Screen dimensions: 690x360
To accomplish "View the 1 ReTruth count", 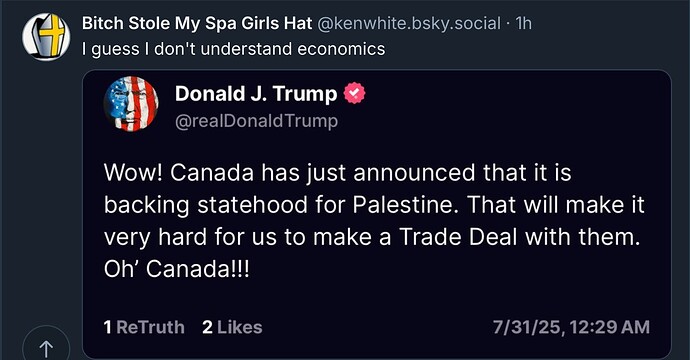I will (144, 327).
